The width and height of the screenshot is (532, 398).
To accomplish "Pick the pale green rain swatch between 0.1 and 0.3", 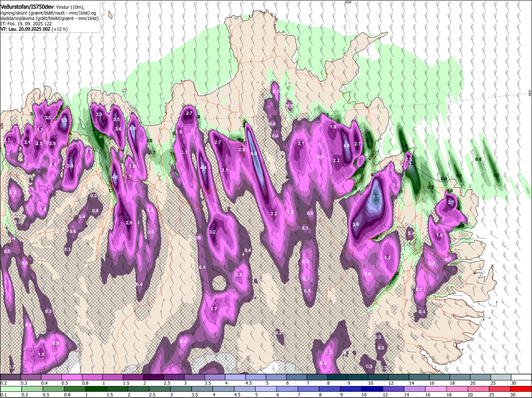I will (x=10, y=389).
